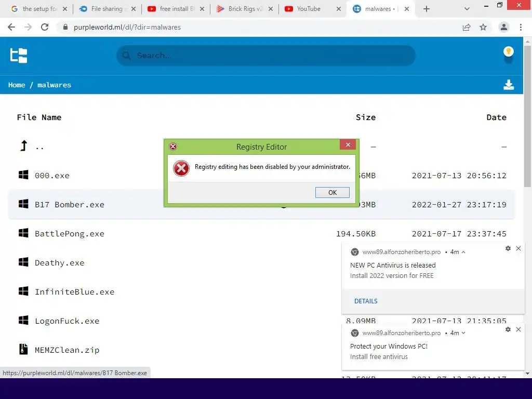The height and width of the screenshot is (399, 532).
Task: Open the BattlePong.exe file link
Action: 70,234
